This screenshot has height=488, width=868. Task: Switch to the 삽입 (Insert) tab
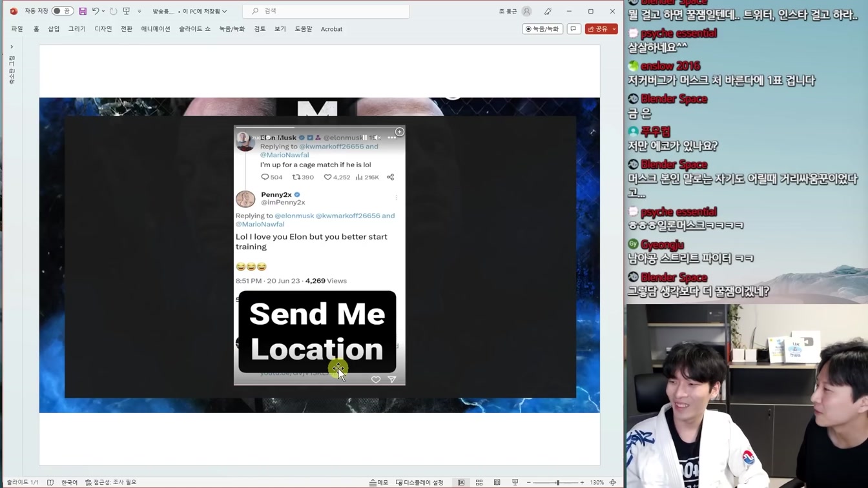(x=54, y=29)
